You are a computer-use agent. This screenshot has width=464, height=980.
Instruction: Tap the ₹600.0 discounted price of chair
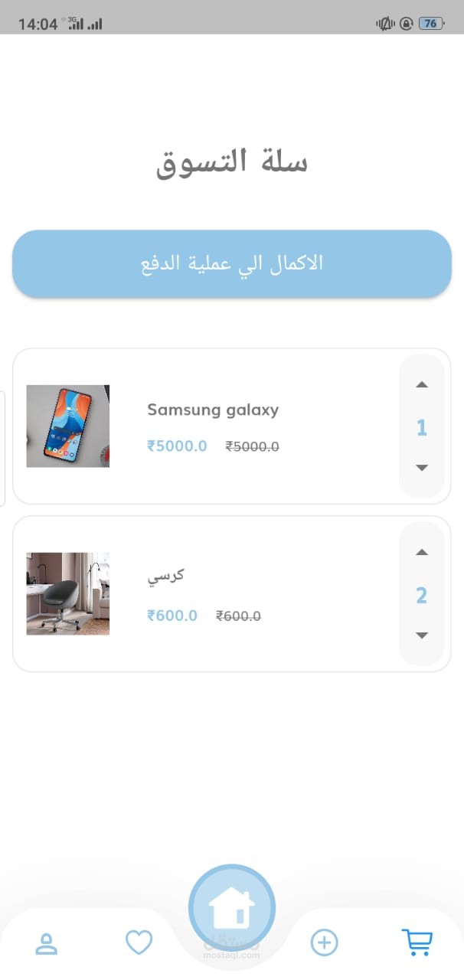172,616
